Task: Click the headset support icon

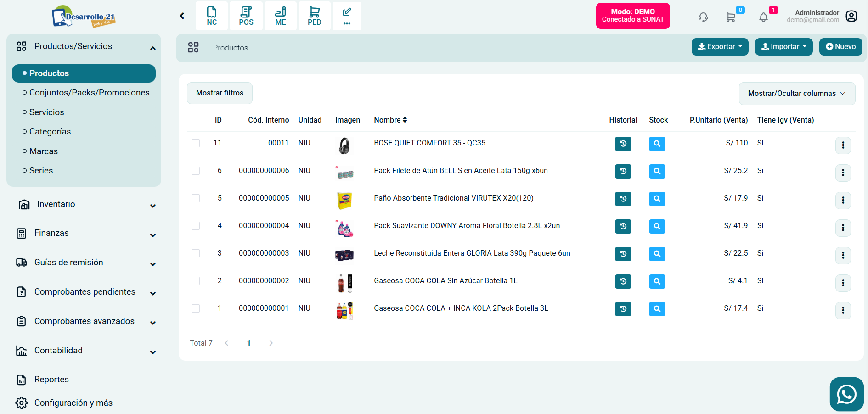Action: tap(703, 17)
